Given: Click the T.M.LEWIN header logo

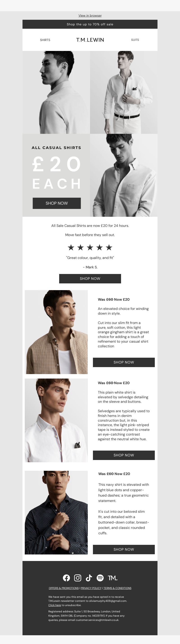Looking at the screenshot, I should pyautogui.click(x=90, y=40).
